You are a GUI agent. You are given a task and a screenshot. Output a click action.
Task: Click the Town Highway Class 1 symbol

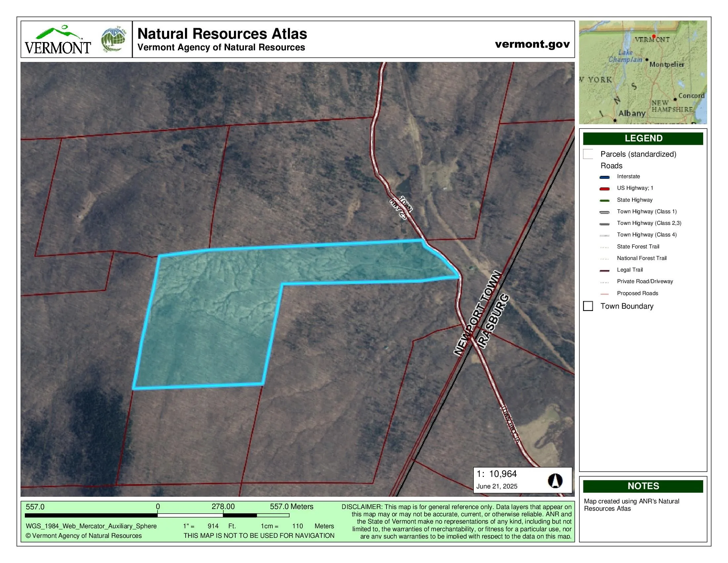[x=604, y=212]
